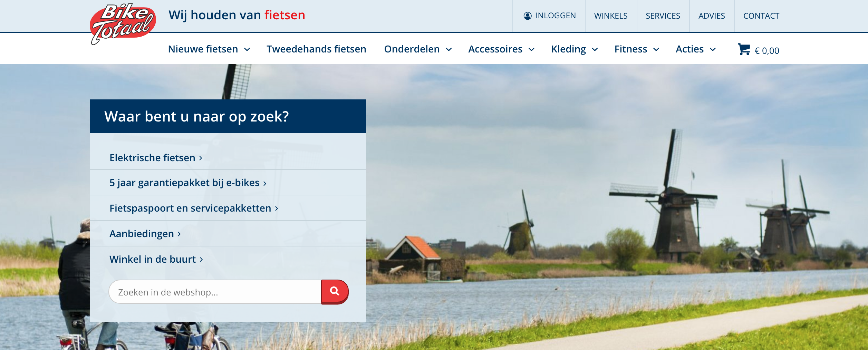The width and height of the screenshot is (868, 350).
Task: Select the Accessoires menu label
Action: tap(495, 49)
